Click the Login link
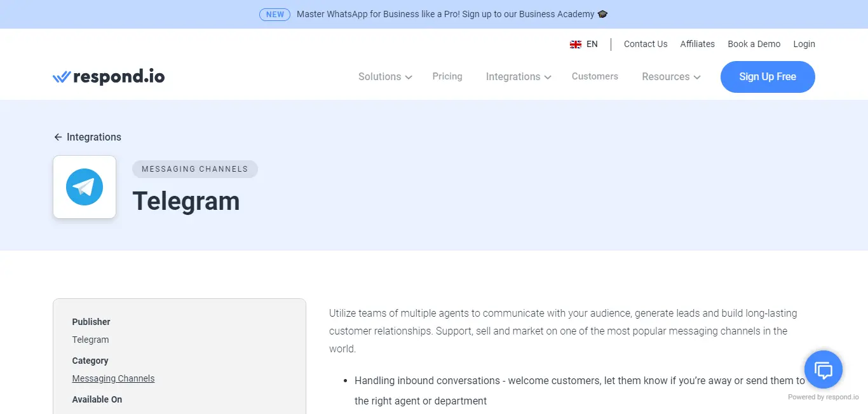Image resolution: width=868 pixels, height=414 pixels. tap(804, 44)
